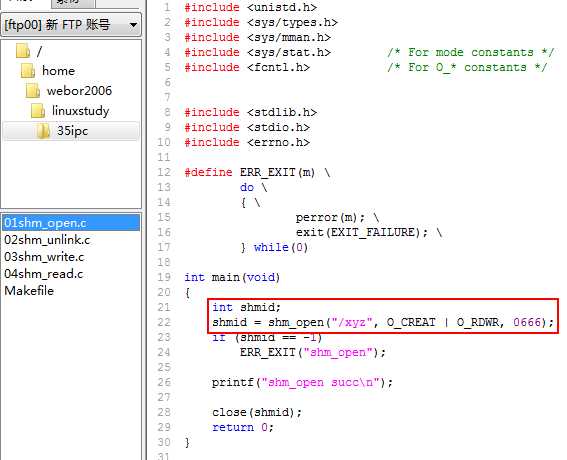Image resolution: width=567 pixels, height=460 pixels.
Task: Click the webor2006 folder icon
Action: point(33,90)
